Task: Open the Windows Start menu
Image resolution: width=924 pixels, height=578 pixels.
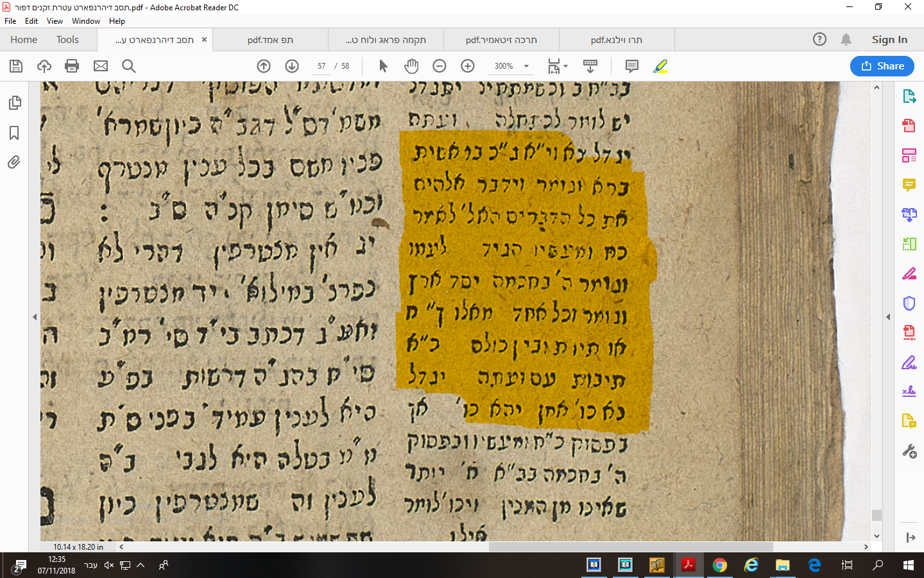Action: point(908,565)
